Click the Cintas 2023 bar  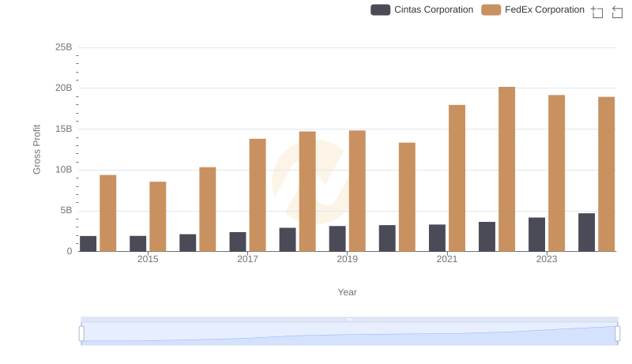click(x=537, y=235)
